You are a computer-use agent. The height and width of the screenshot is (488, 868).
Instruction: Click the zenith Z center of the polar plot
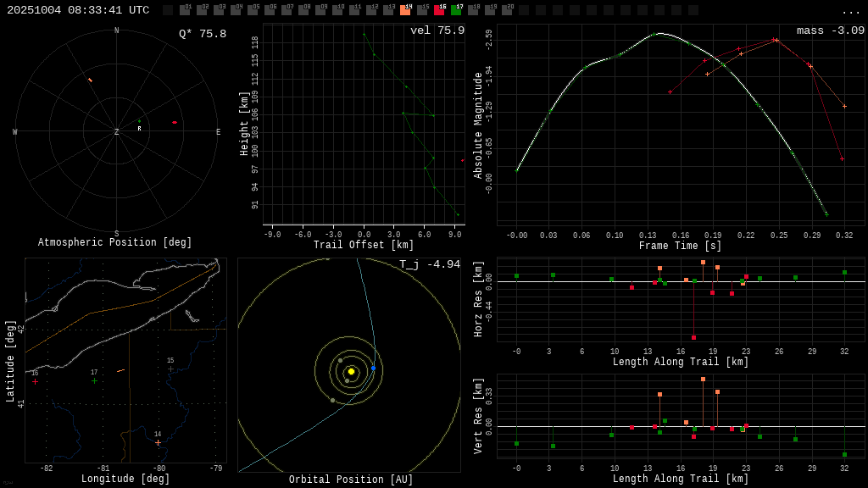pyautogui.click(x=117, y=132)
